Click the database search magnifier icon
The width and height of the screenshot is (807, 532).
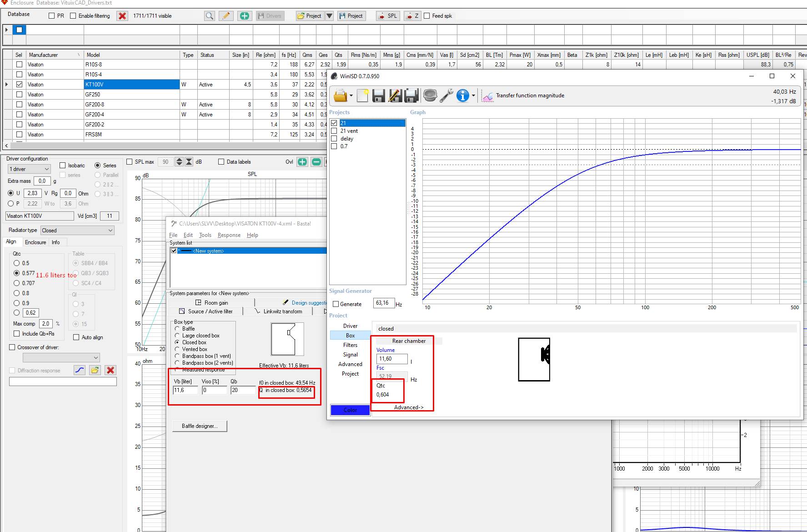pyautogui.click(x=209, y=16)
